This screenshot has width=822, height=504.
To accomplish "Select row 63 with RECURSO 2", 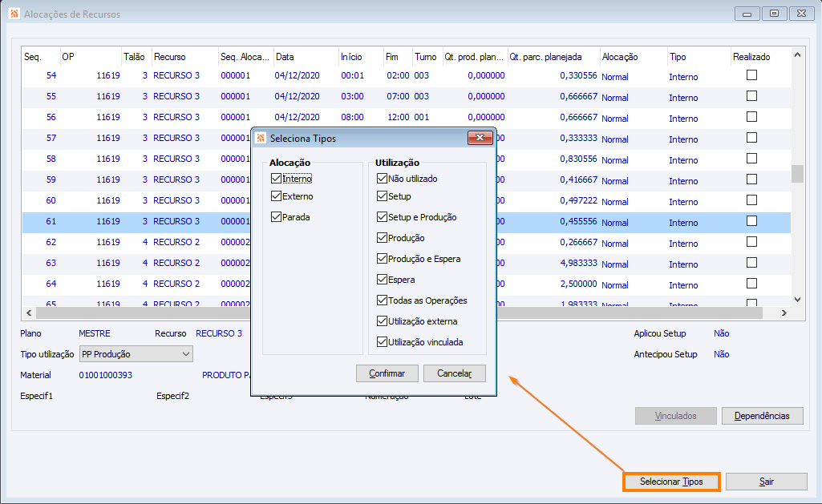I will pos(407,263).
